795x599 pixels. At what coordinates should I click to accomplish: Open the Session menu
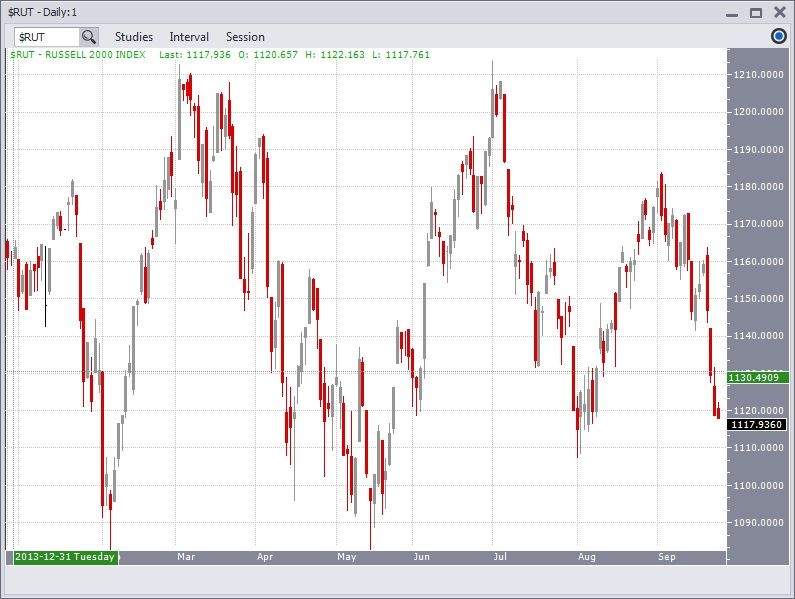click(x=245, y=37)
